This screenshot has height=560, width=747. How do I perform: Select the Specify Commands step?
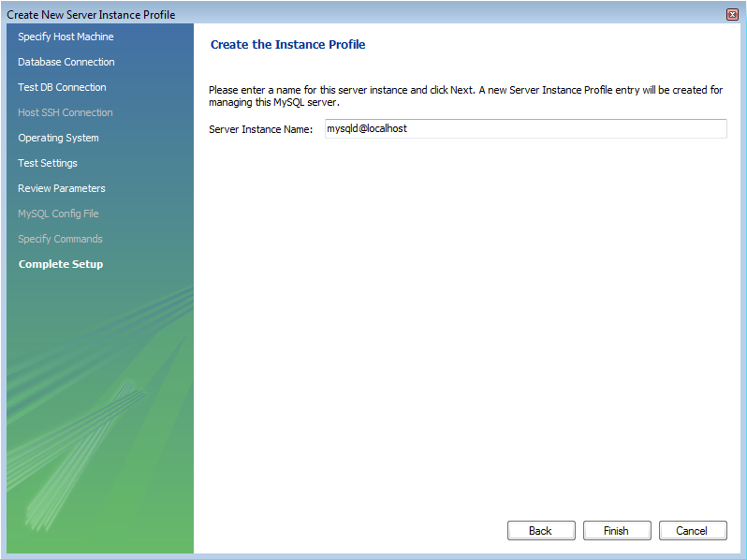[x=60, y=239]
